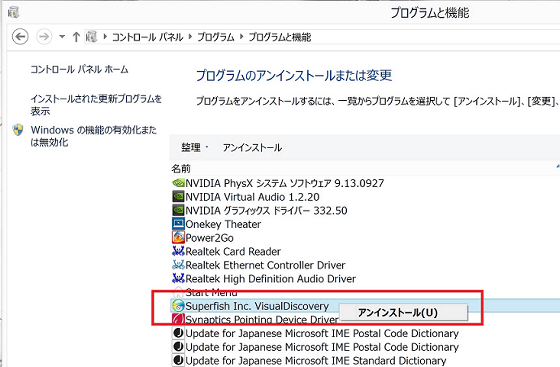Navigate to コントロール パネル breadcrumb
The height and width of the screenshot is (367, 560).
point(148,37)
